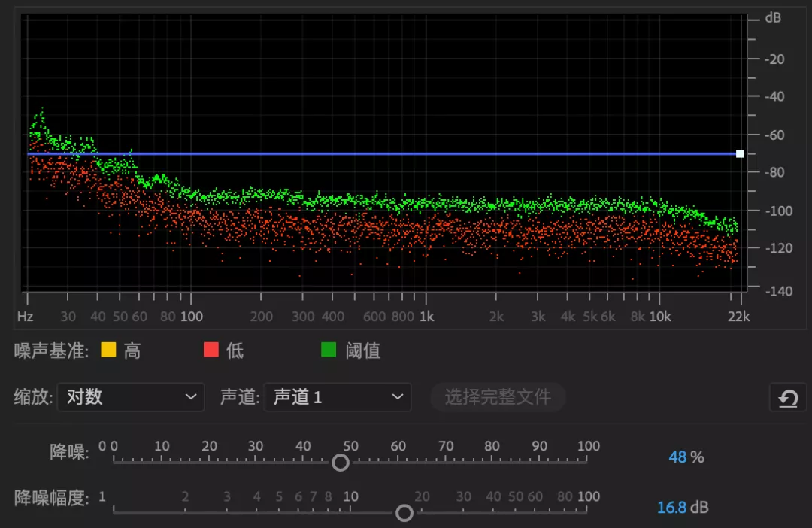
Task: Click the 选择完整文件 button
Action: [x=498, y=398]
